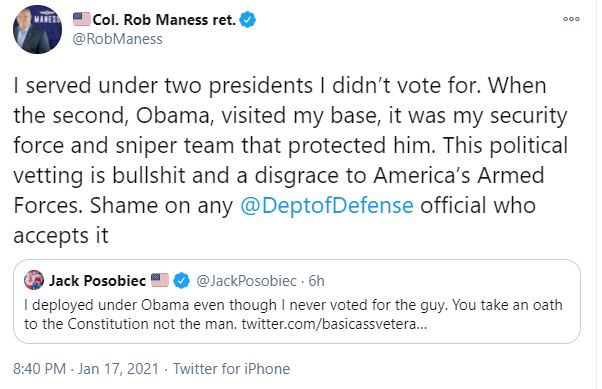
Task: Click the quoted tweet first line about deploying under Obama
Action: pos(293,305)
